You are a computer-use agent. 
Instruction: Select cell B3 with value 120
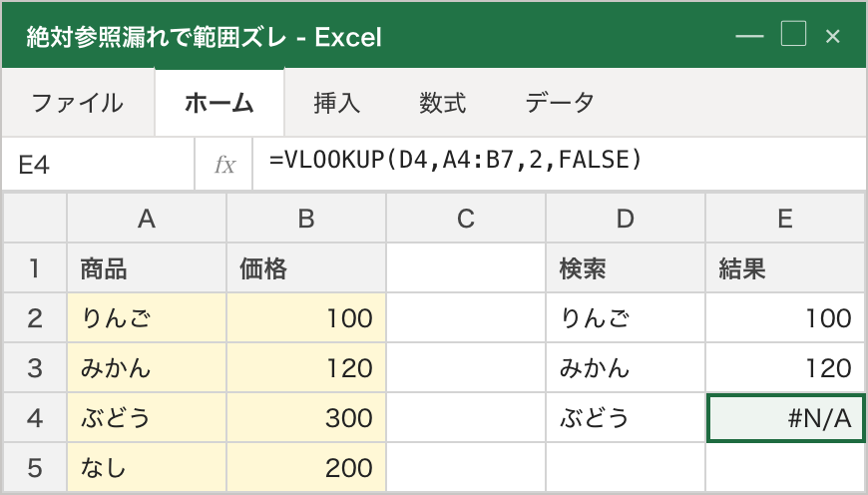click(x=306, y=367)
